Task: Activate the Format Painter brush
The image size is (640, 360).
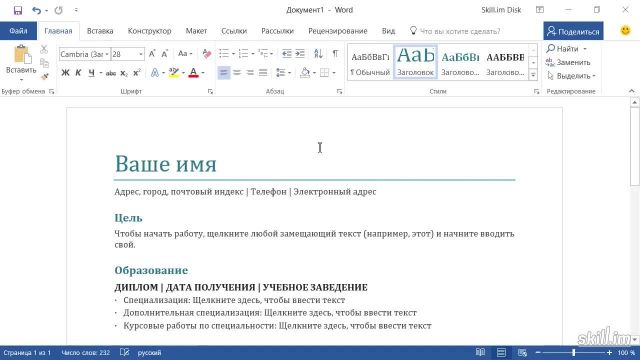Action: (44, 76)
